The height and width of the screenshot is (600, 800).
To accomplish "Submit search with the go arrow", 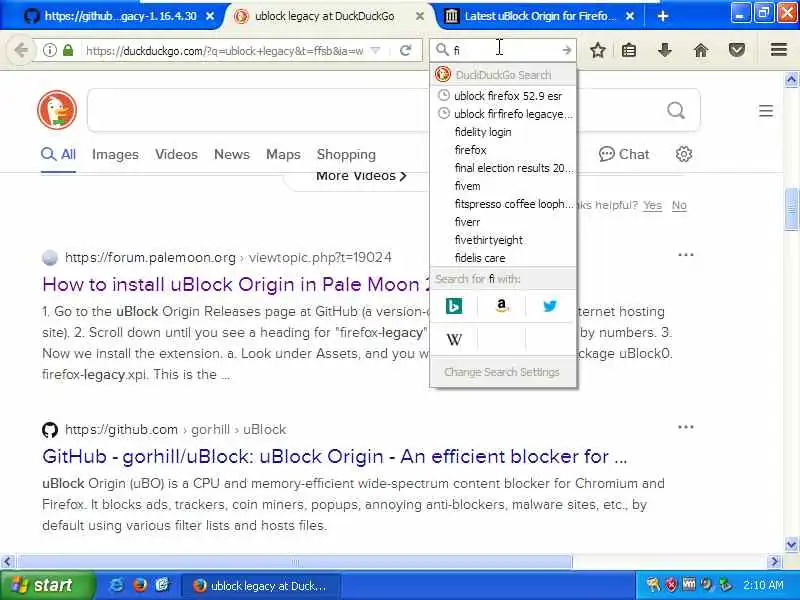I will click(567, 50).
